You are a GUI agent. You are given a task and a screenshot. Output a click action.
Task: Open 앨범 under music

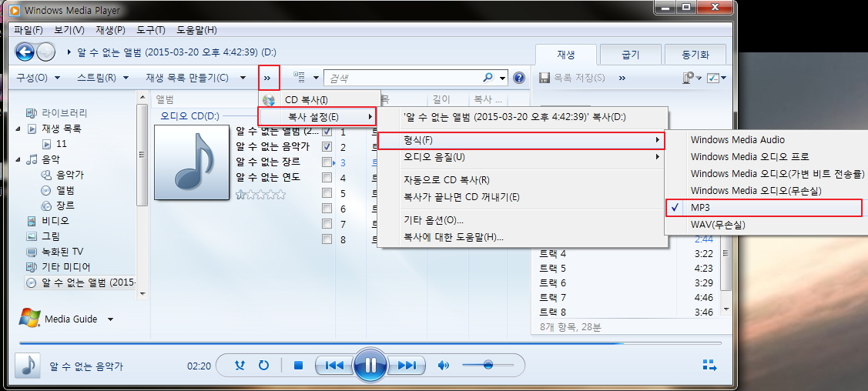click(65, 190)
